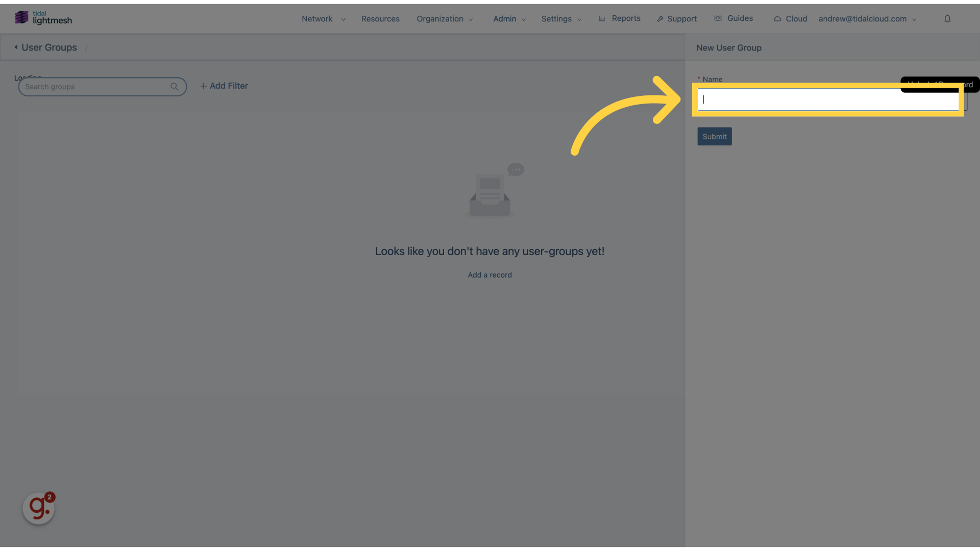980x551 pixels.
Task: Click the notifications bell icon
Action: point(947,18)
